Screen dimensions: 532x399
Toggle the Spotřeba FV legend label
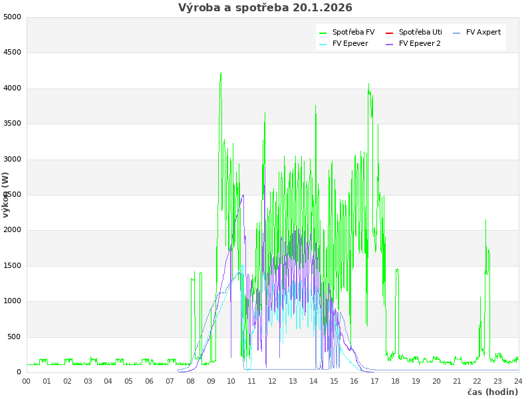(x=353, y=33)
